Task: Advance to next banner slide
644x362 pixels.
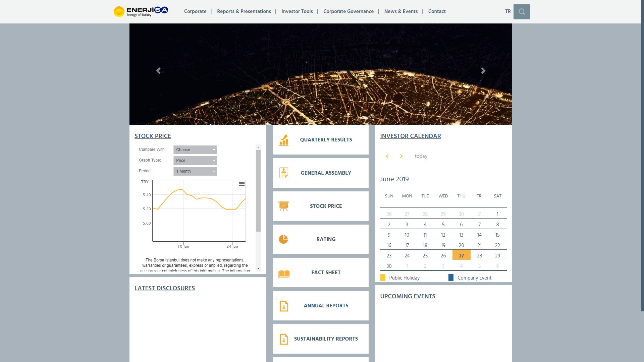Action: point(483,71)
